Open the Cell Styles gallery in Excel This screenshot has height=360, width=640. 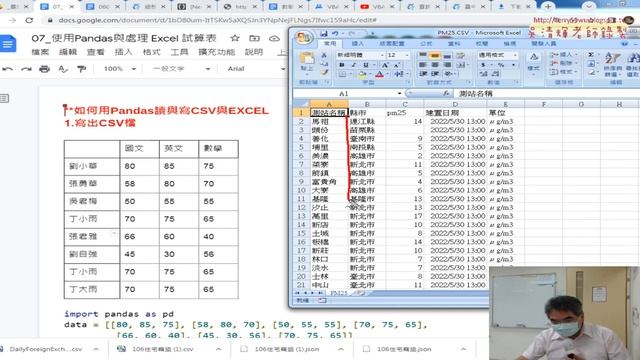(x=533, y=62)
